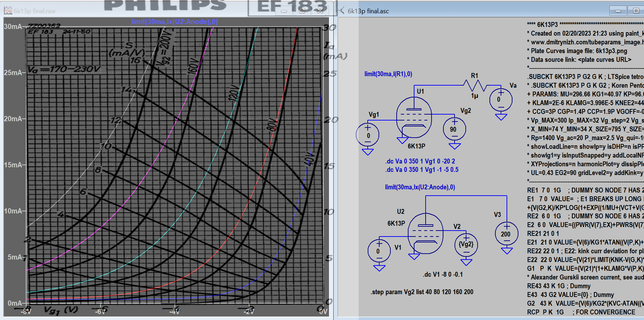
Task: Select the Vg1 voltage source symbol
Action: pos(367,134)
